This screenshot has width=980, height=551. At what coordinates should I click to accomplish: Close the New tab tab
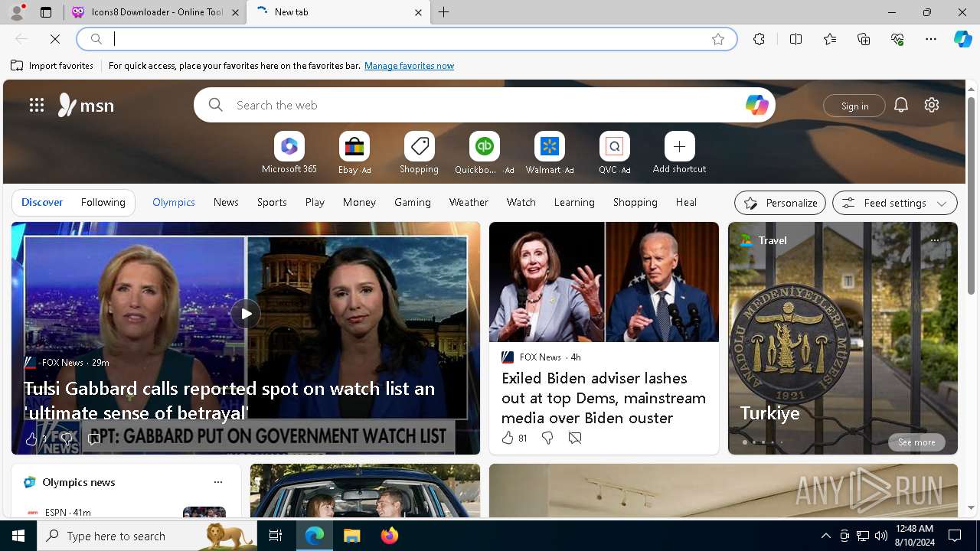418,12
